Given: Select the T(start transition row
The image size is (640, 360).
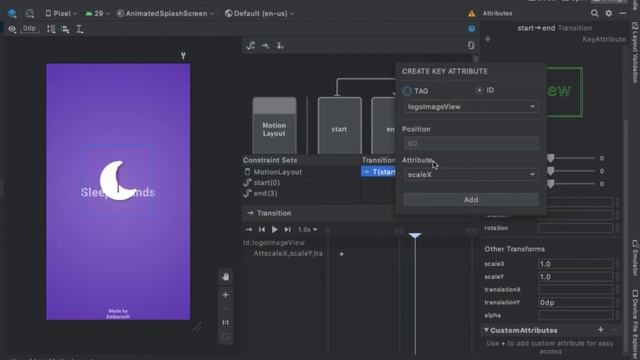Looking at the screenshot, I should pyautogui.click(x=378, y=172).
